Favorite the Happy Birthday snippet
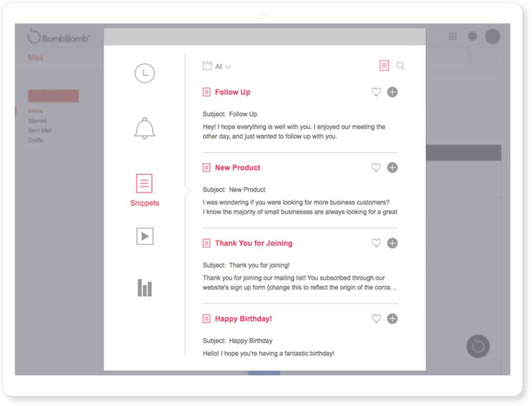532x406 pixels. pos(376,318)
